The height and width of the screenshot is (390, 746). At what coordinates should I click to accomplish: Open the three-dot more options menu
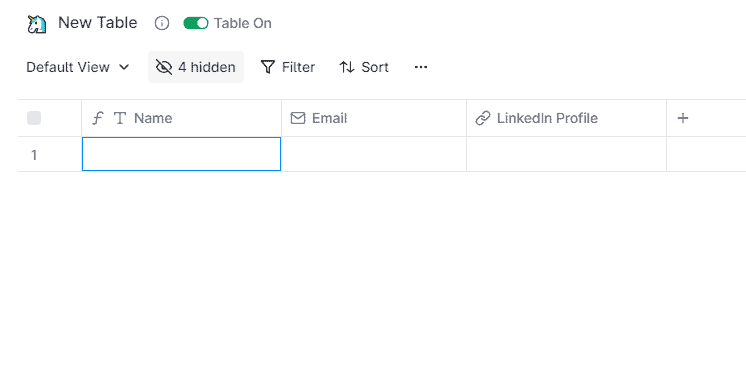[421, 67]
